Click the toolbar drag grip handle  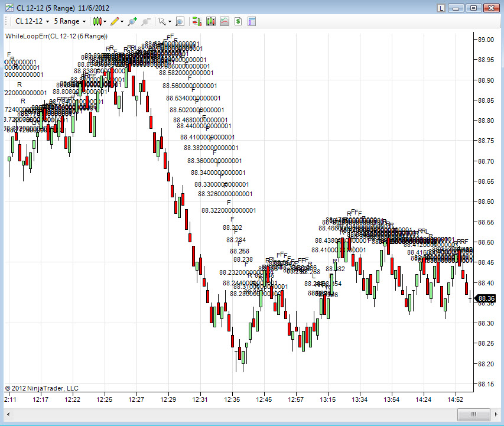click(6, 21)
